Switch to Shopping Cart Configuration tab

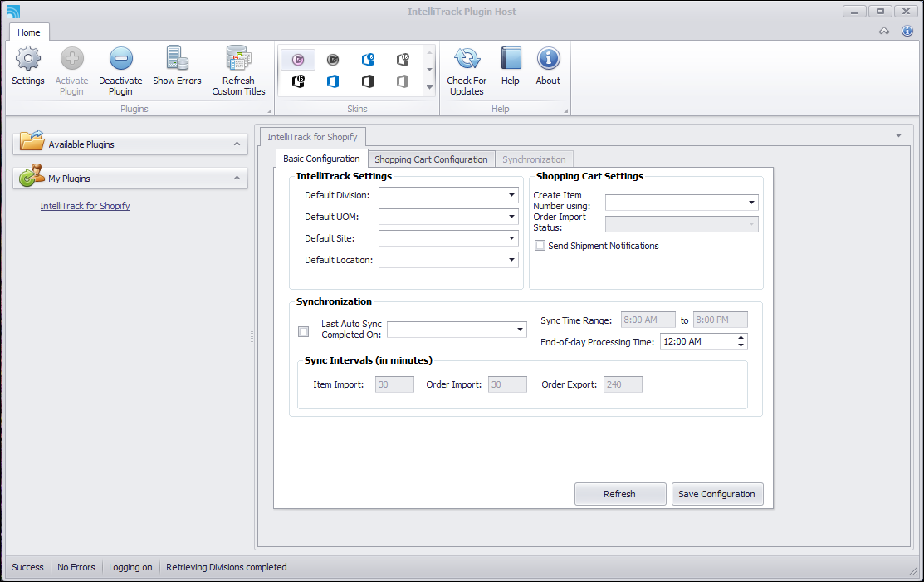click(x=431, y=159)
